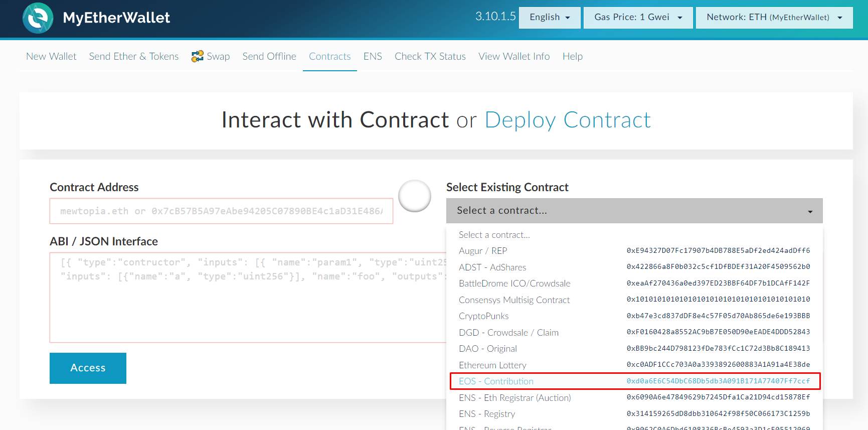Click the Interact with Contract heading
868x430 pixels.
point(335,120)
